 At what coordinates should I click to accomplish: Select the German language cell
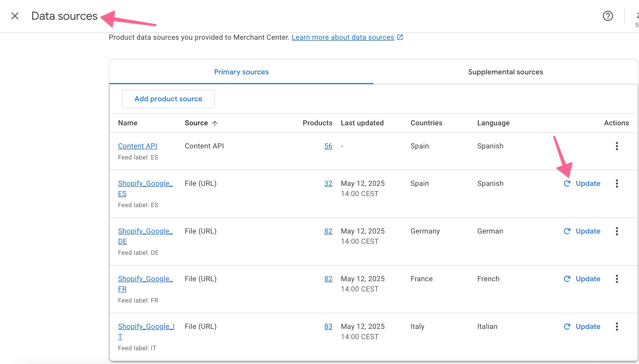click(490, 231)
